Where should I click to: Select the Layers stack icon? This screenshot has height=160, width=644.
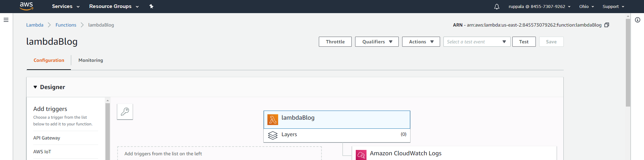pos(272,135)
